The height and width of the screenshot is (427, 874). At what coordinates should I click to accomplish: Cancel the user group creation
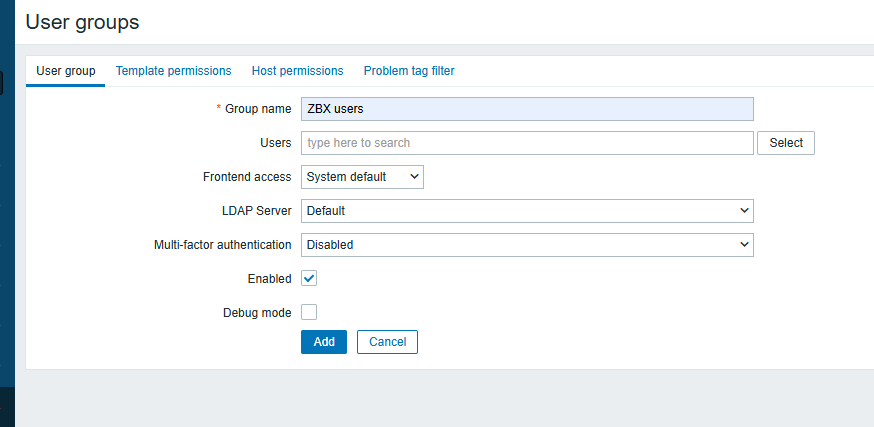click(x=387, y=342)
